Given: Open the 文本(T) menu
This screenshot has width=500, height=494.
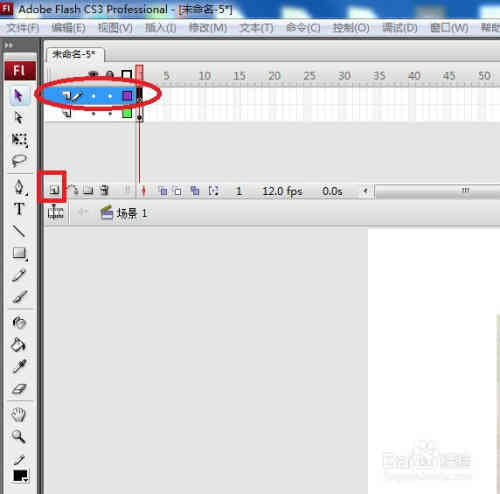Looking at the screenshot, I should 256,28.
